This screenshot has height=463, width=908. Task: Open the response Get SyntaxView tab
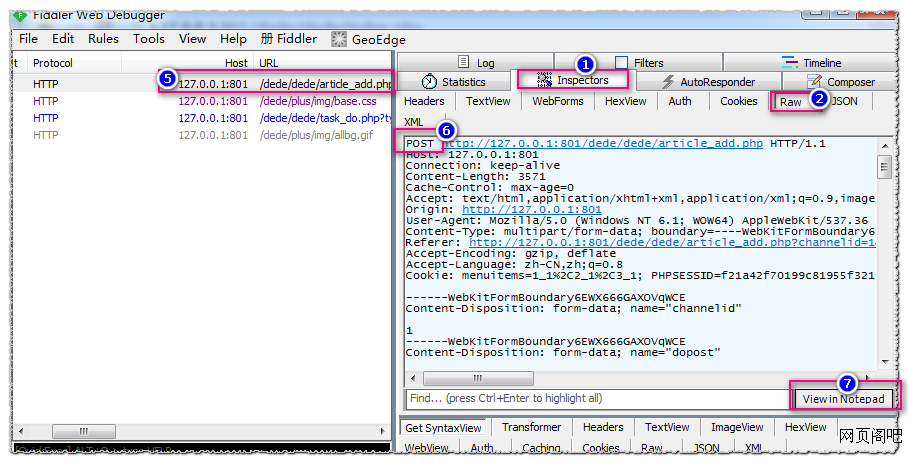coord(443,428)
